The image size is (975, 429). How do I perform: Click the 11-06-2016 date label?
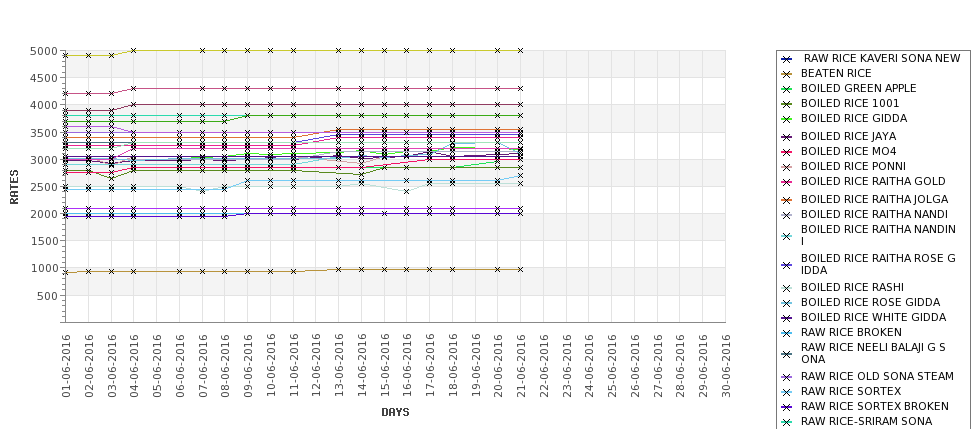[293, 366]
